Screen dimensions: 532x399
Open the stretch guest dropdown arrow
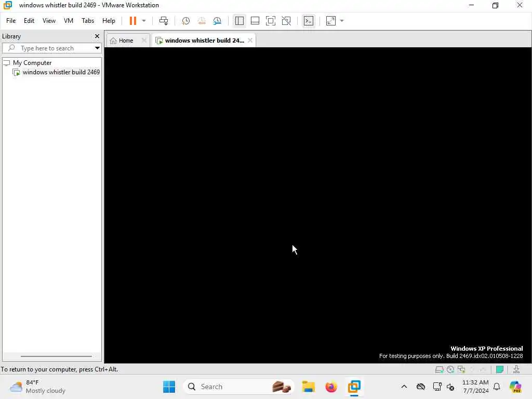tap(342, 21)
